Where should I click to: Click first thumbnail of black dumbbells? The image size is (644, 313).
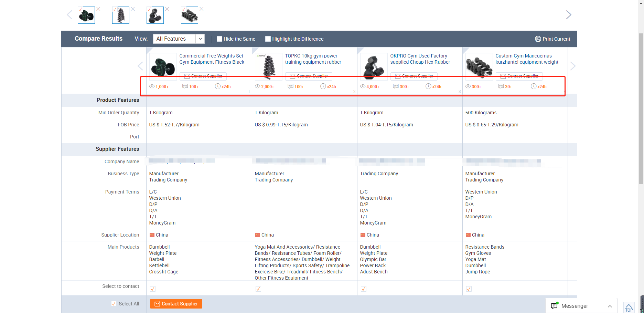pyautogui.click(x=86, y=15)
